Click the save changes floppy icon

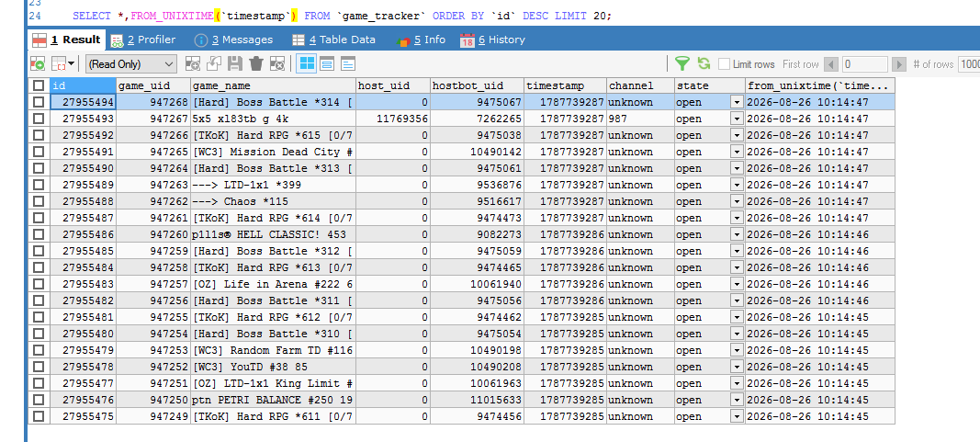coord(235,63)
